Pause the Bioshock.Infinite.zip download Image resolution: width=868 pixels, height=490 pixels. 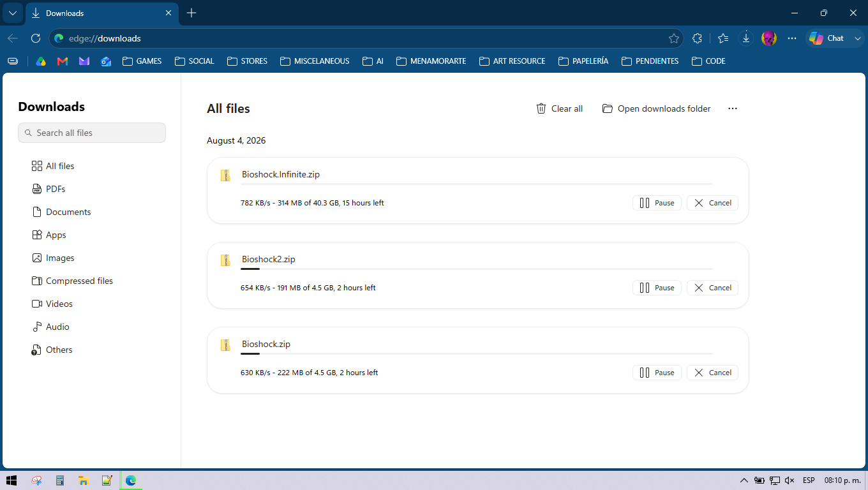tap(657, 203)
